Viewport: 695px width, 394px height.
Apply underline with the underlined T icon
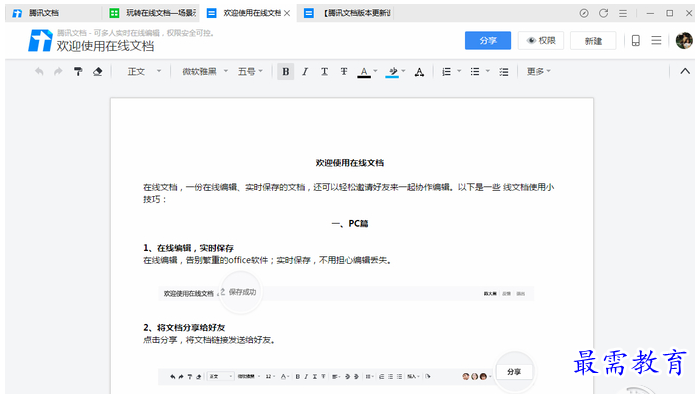(324, 71)
